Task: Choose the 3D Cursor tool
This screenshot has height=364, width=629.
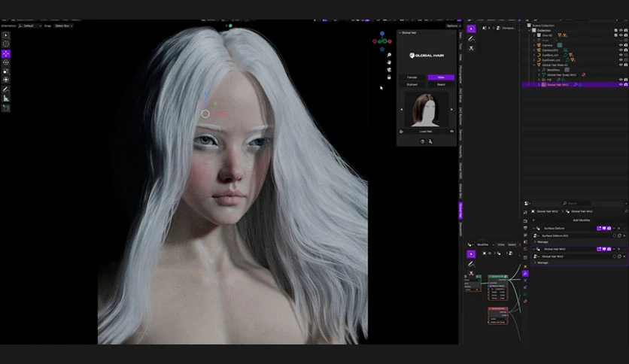Action: pyautogui.click(x=5, y=44)
